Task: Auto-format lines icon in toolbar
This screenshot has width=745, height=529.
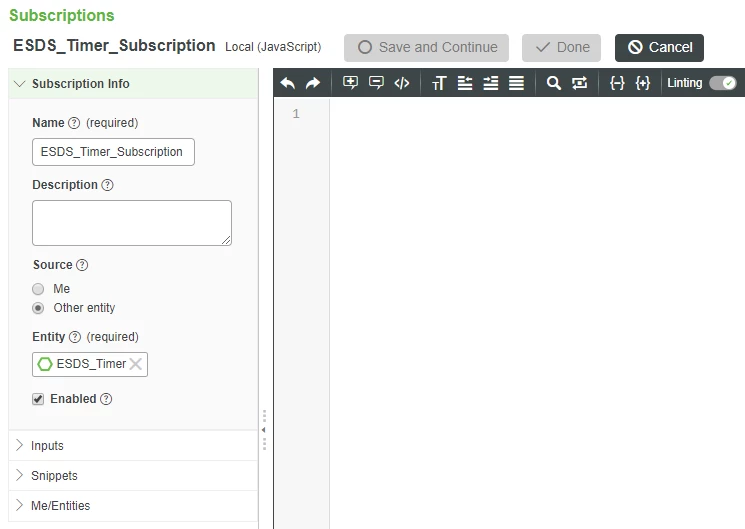Action: click(516, 83)
